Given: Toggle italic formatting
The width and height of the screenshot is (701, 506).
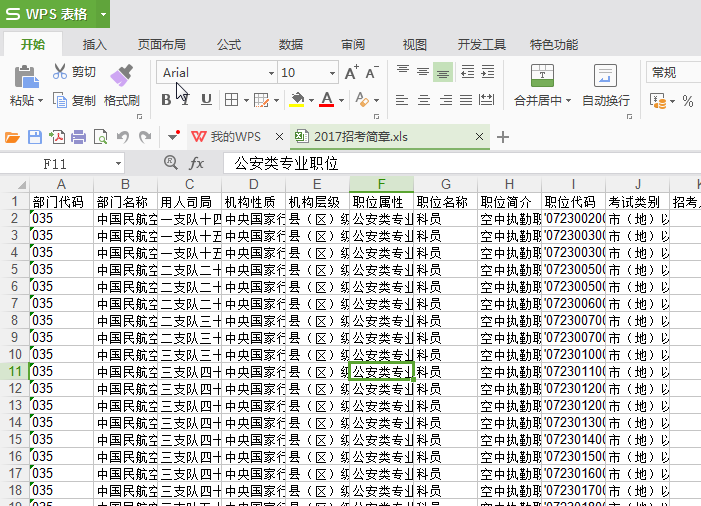Looking at the screenshot, I should (x=186, y=100).
